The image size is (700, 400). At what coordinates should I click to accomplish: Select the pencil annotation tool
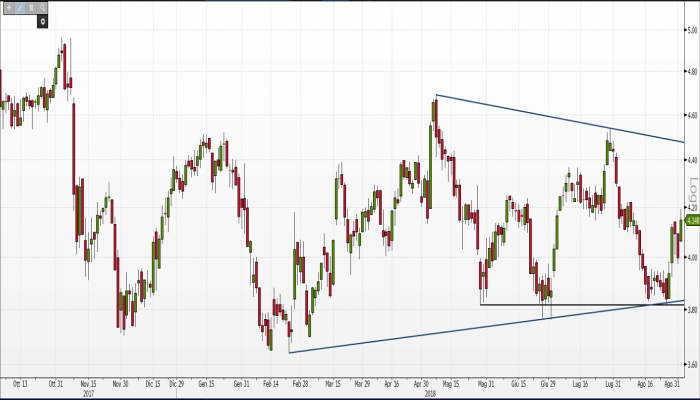18,7
